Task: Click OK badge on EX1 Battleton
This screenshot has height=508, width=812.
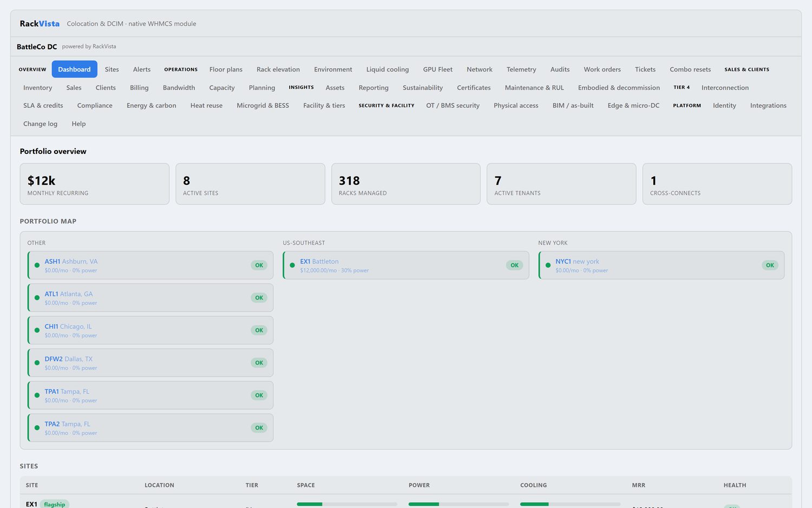Action: [514, 265]
